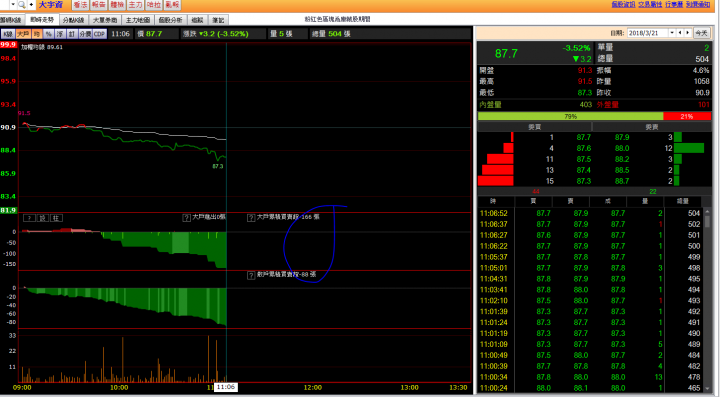The height and width of the screenshot is (397, 720).
Task: Open the 交易屬性 link
Action: 650,4
